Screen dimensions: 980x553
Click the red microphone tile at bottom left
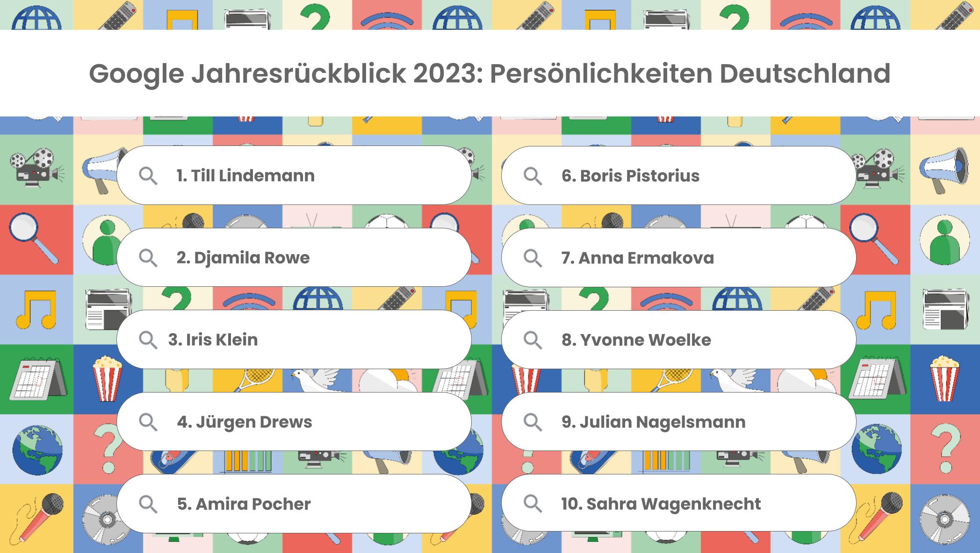36,518
